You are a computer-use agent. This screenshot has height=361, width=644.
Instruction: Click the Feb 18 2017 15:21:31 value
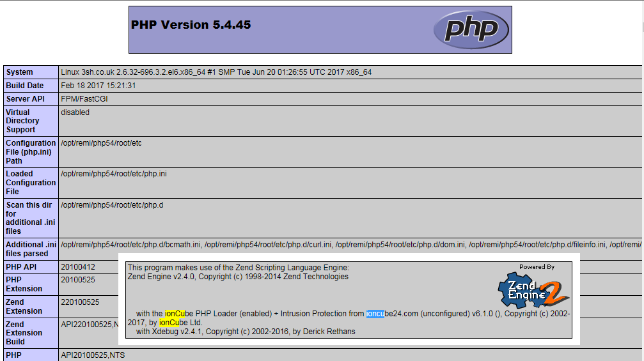98,86
